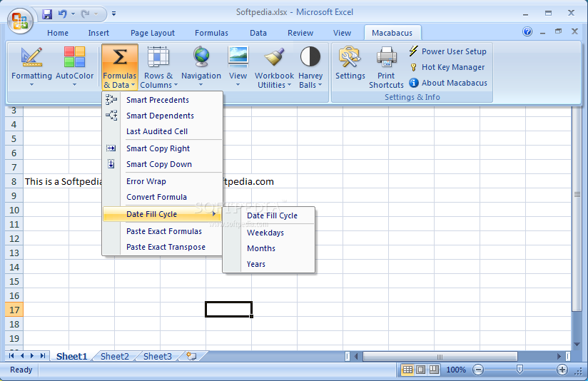Zoom out with the minus button
Viewport: 588px width, 381px height.
(x=478, y=370)
